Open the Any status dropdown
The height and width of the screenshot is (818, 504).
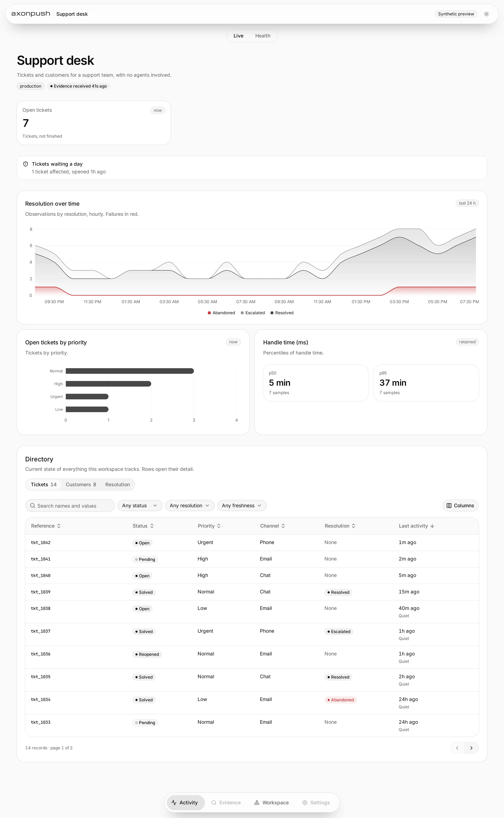140,505
